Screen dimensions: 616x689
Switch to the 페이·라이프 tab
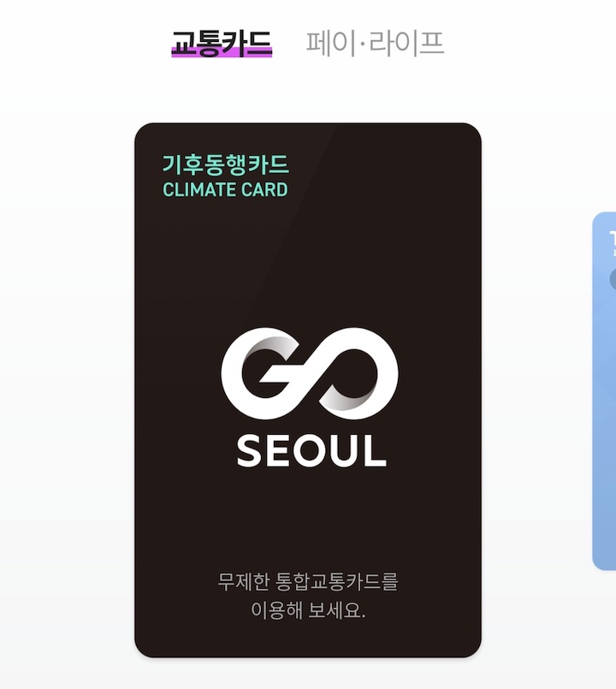(375, 43)
